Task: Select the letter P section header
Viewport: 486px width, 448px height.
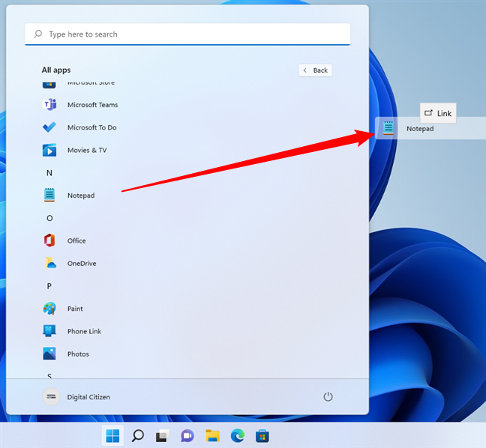Action: (x=49, y=286)
